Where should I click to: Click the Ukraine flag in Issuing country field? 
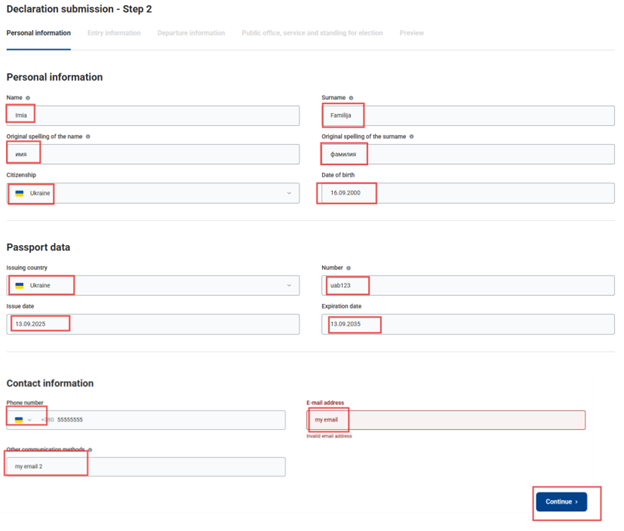pos(19,285)
